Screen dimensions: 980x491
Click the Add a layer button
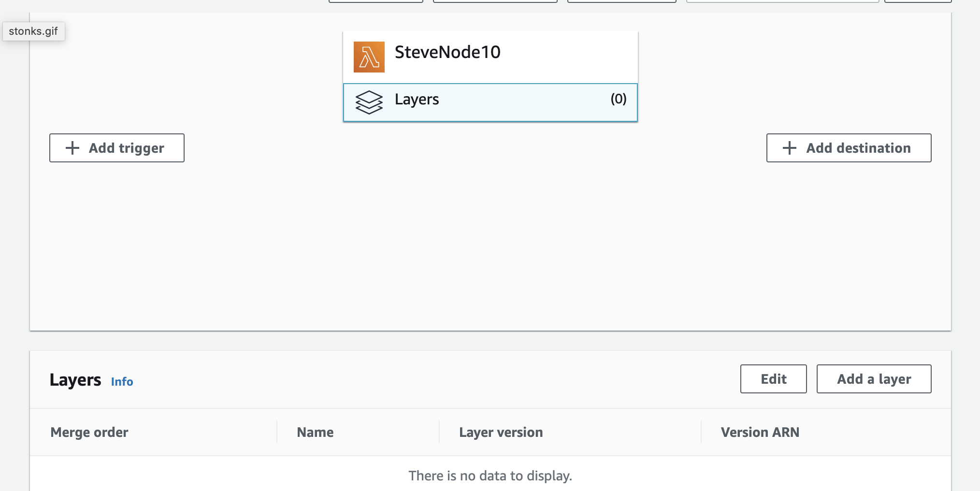[874, 379]
